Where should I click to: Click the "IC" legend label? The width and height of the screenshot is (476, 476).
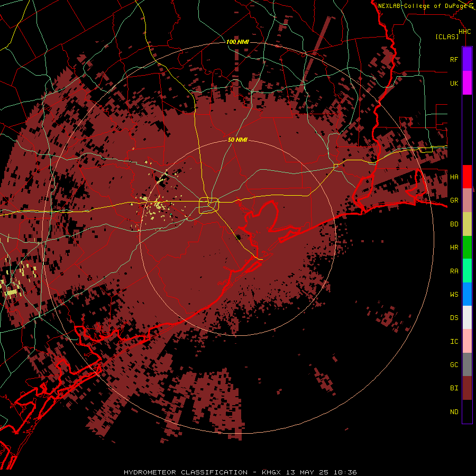pyautogui.click(x=454, y=342)
